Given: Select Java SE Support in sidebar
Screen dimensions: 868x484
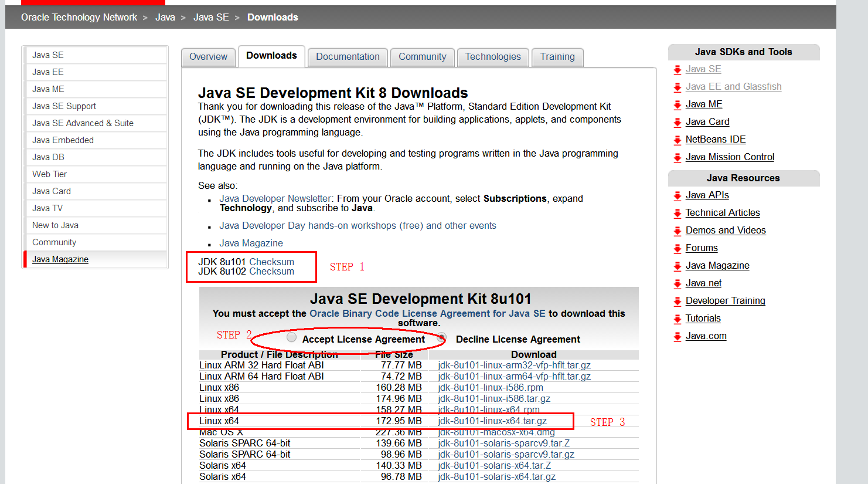Looking at the screenshot, I should click(x=96, y=106).
